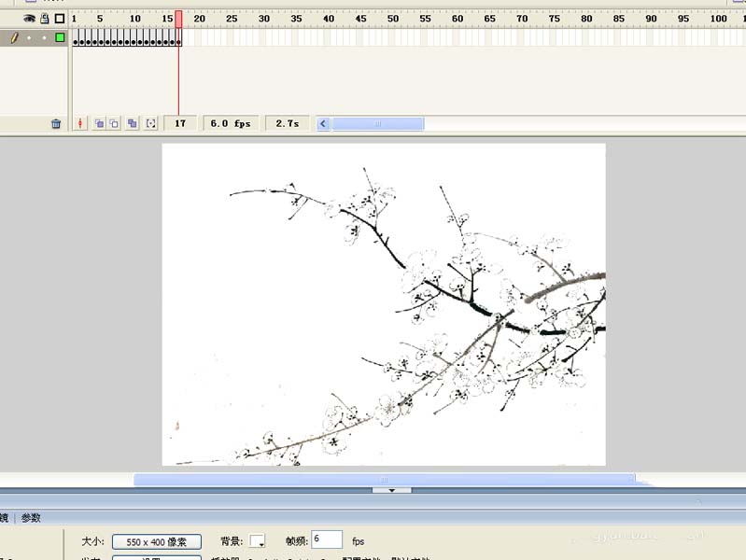Open the 背景 color swatch

point(258,541)
